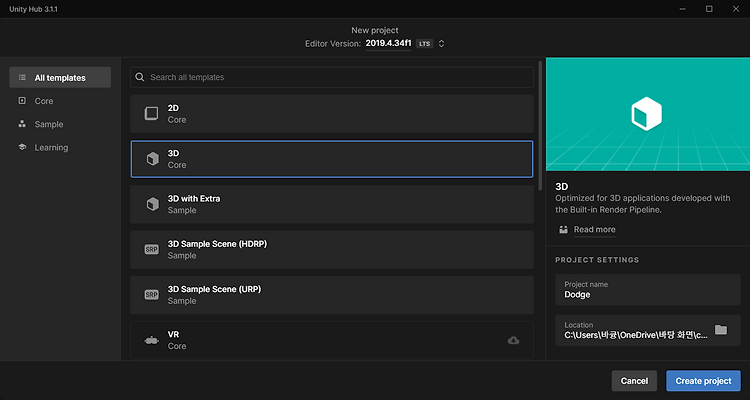Select the 2D Core template
750x400 pixels.
[331, 114]
